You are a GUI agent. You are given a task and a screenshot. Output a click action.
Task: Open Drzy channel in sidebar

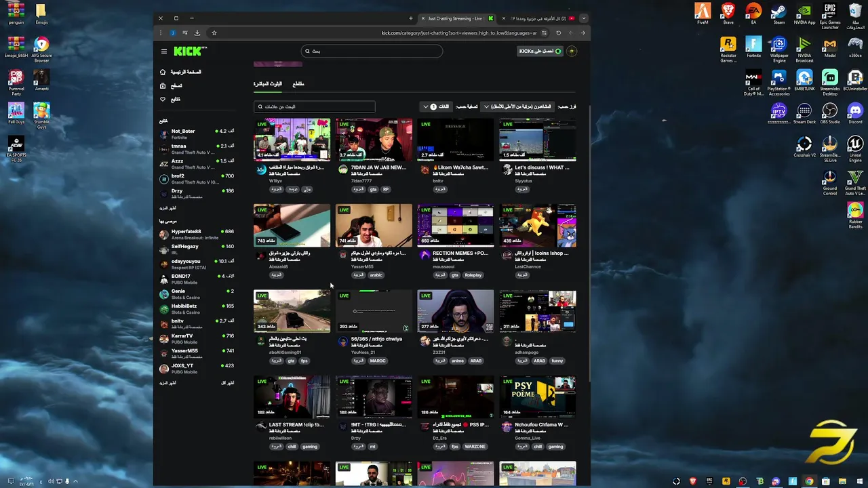(x=197, y=194)
